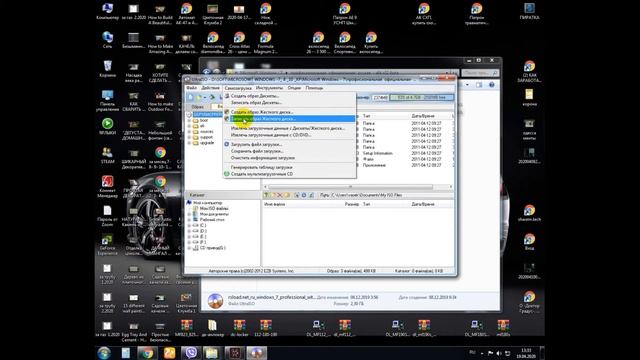Click the volume icon in system tray

tap(499, 353)
